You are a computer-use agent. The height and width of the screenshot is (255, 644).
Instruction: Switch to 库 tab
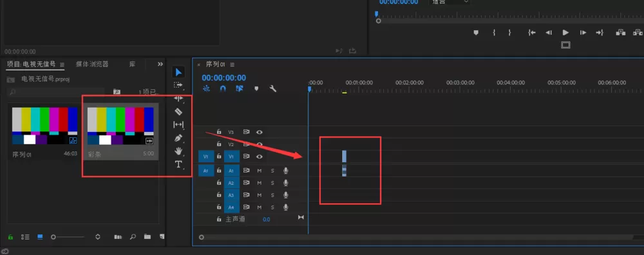(x=132, y=64)
